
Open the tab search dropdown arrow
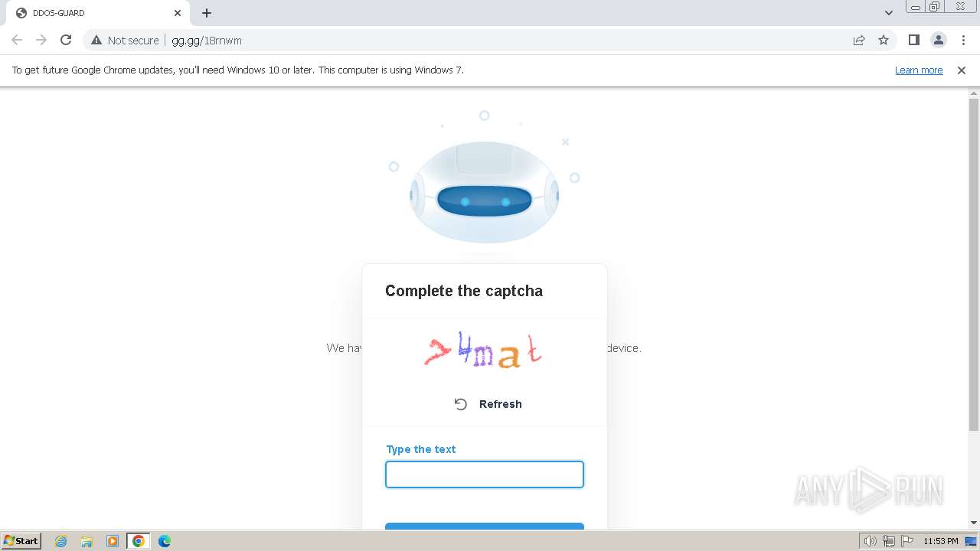(x=888, y=13)
